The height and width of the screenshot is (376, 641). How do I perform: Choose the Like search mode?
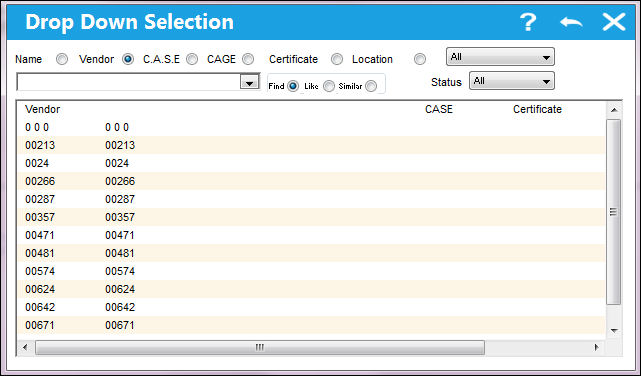click(x=329, y=86)
